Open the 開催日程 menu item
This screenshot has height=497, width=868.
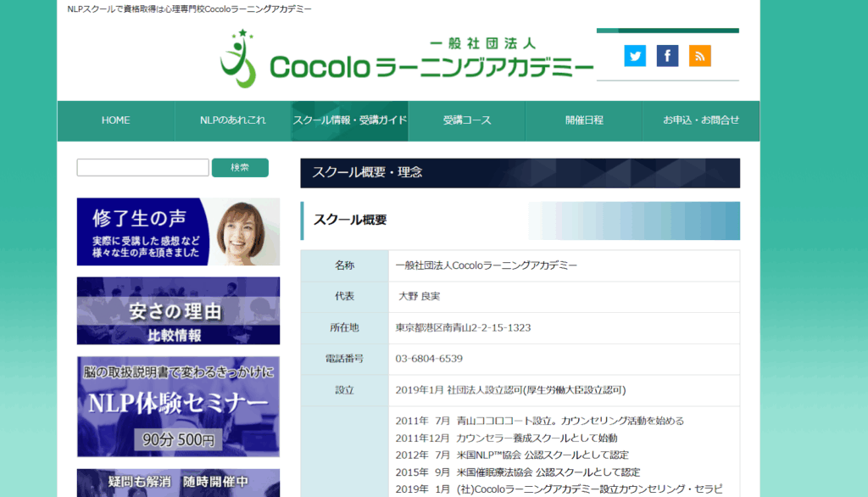(x=584, y=120)
